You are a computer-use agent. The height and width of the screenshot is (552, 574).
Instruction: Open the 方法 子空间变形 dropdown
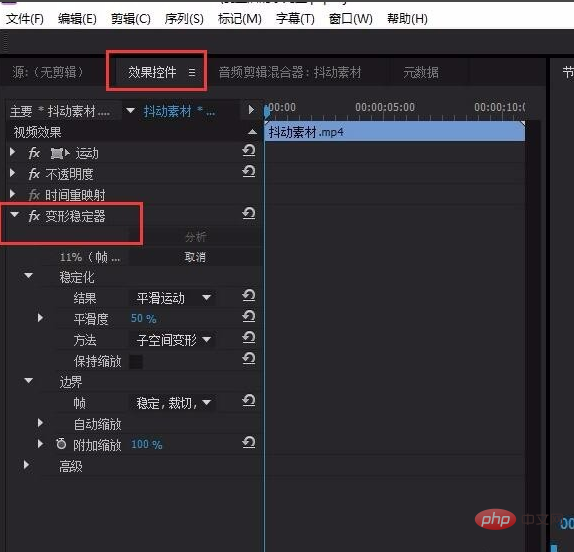172,340
